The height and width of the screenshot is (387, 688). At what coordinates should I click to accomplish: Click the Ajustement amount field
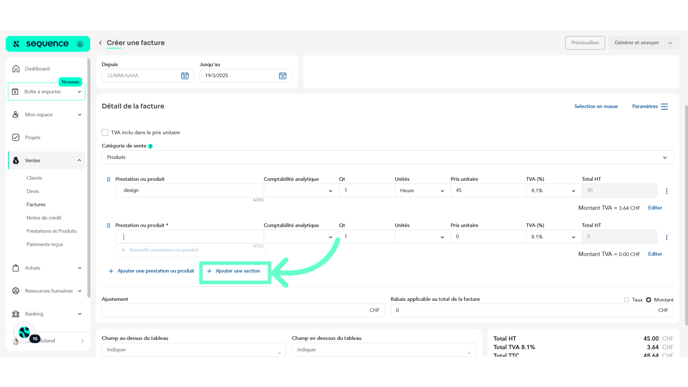coord(243,310)
